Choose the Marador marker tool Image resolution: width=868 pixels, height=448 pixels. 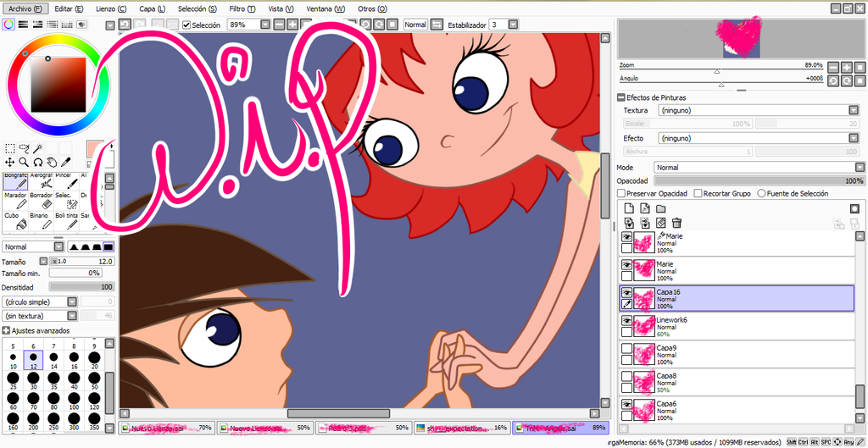click(15, 202)
